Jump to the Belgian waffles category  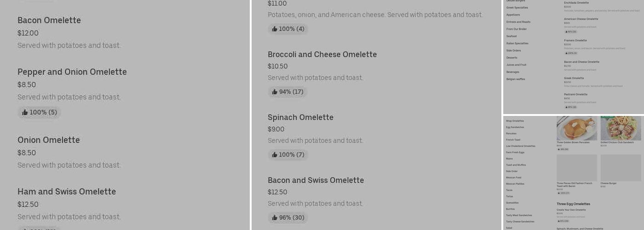click(516, 79)
